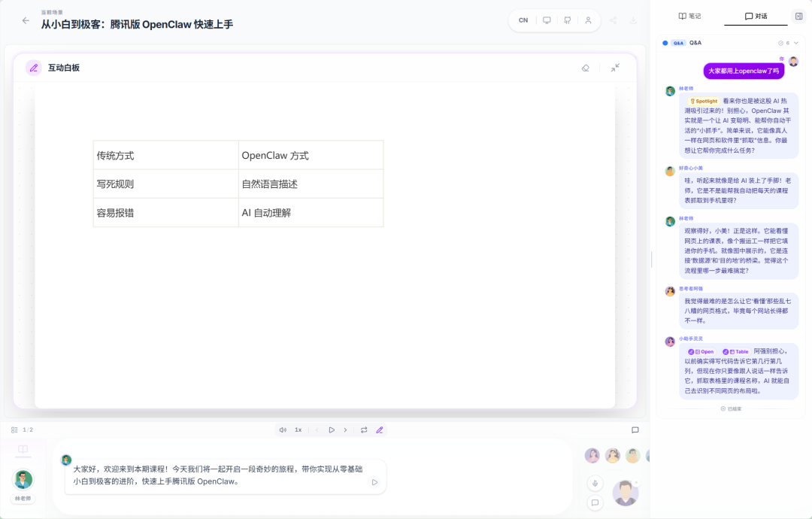Click the microphone icon near the avatars
812x519 pixels.
click(x=595, y=483)
